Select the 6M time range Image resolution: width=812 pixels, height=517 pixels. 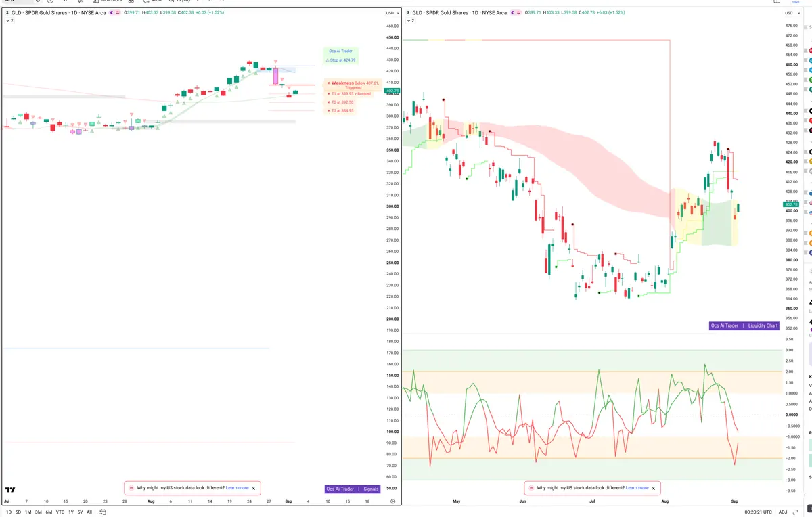tap(48, 512)
